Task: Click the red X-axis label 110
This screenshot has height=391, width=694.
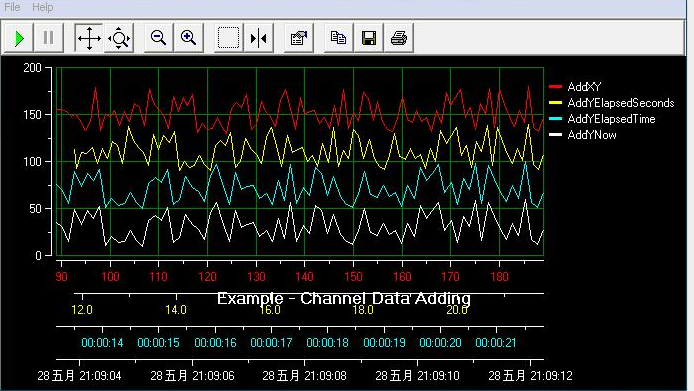Action: click(x=158, y=277)
